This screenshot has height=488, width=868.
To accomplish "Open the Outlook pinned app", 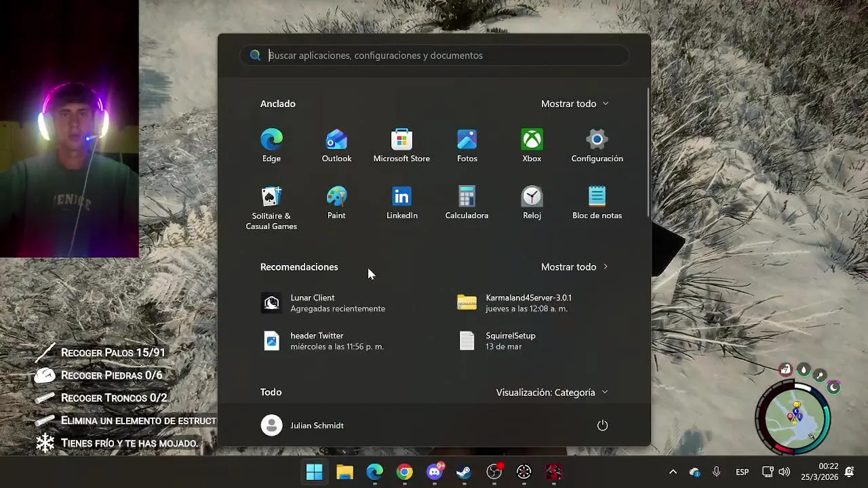I will 336,146.
